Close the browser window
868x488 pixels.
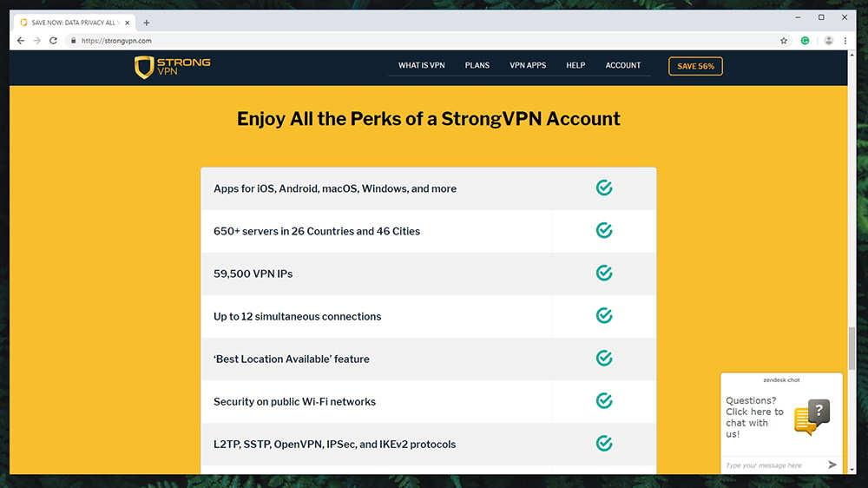tap(845, 17)
